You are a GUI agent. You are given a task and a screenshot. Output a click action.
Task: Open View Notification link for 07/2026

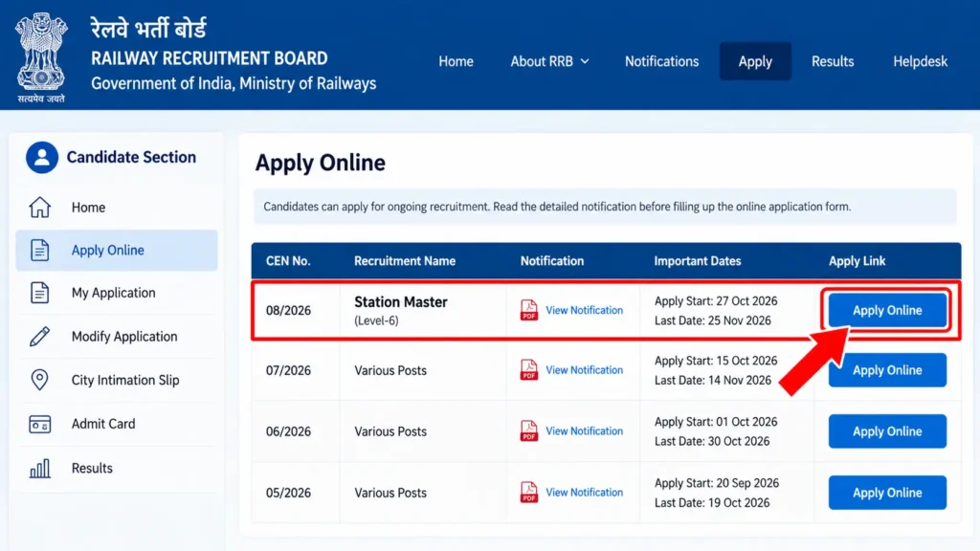coord(584,370)
